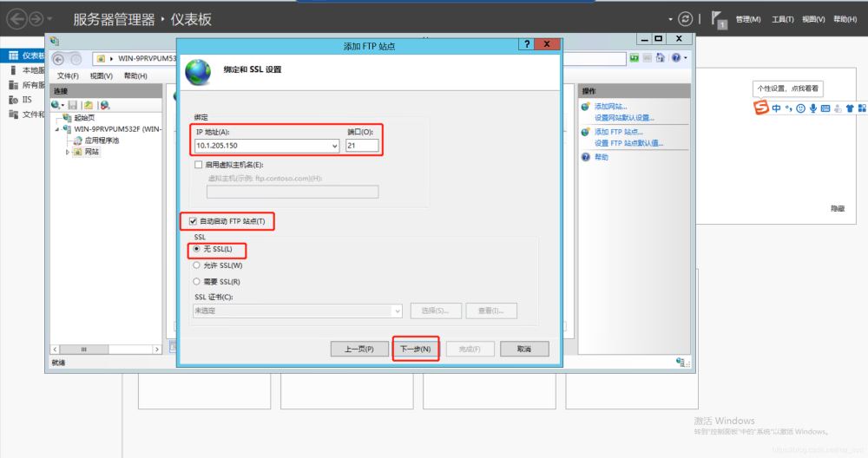Screen dimensions: 868x458
Task: Click the help question mark in dialog title
Action: tap(528, 44)
